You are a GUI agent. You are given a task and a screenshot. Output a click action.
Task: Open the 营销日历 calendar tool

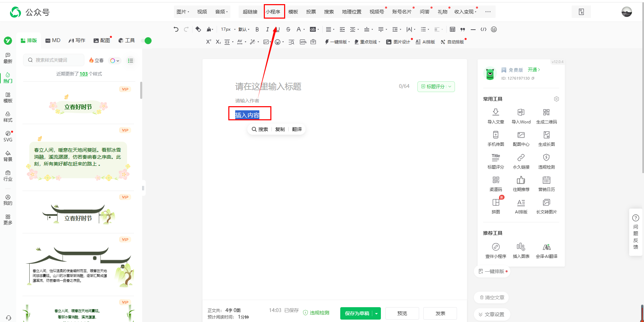click(547, 183)
